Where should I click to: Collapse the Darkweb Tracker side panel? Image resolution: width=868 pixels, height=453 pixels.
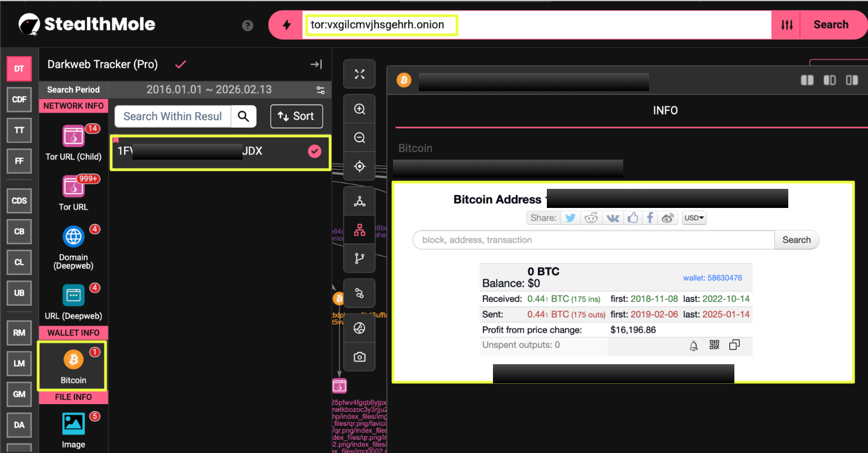click(x=316, y=65)
